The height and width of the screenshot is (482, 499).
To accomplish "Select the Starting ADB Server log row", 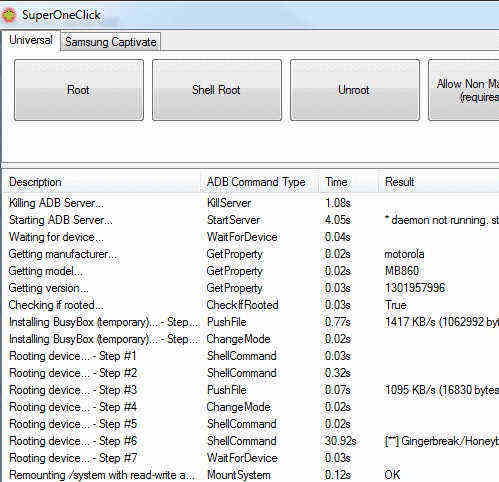I will click(252, 220).
